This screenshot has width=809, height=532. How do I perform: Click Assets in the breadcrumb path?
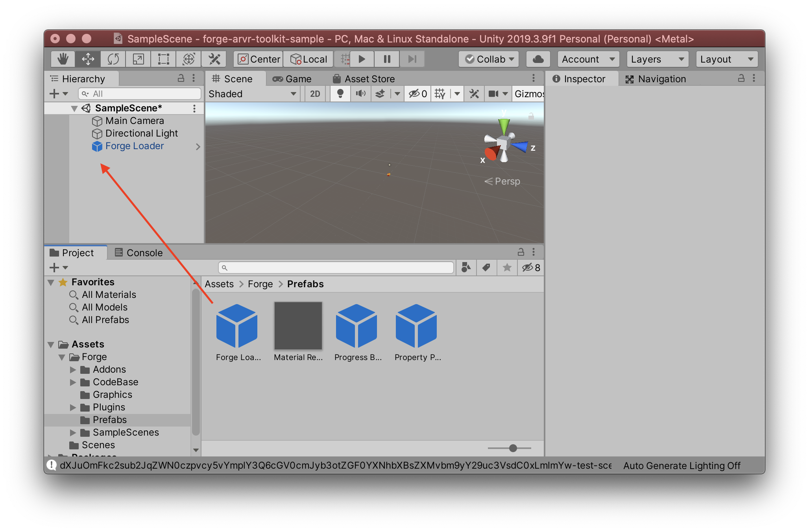219,284
